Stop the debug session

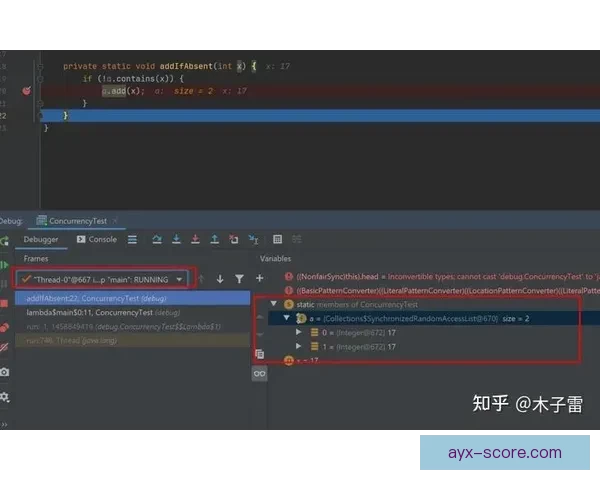(4, 304)
